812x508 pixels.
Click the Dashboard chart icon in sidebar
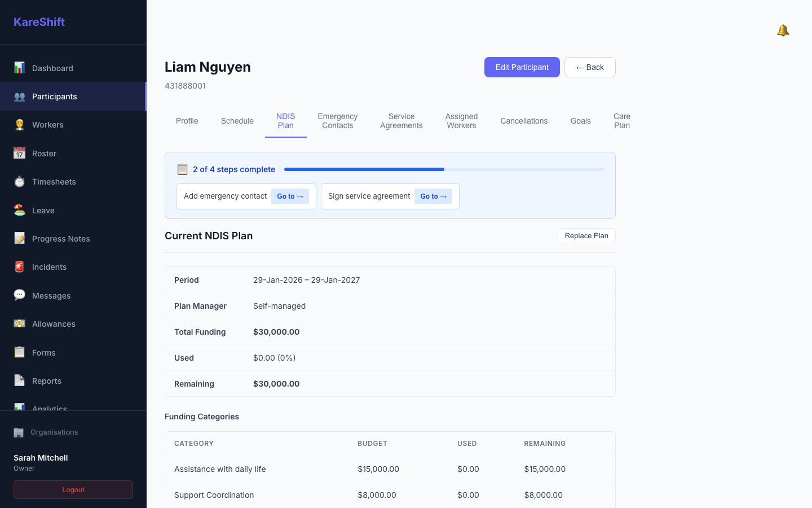[19, 68]
